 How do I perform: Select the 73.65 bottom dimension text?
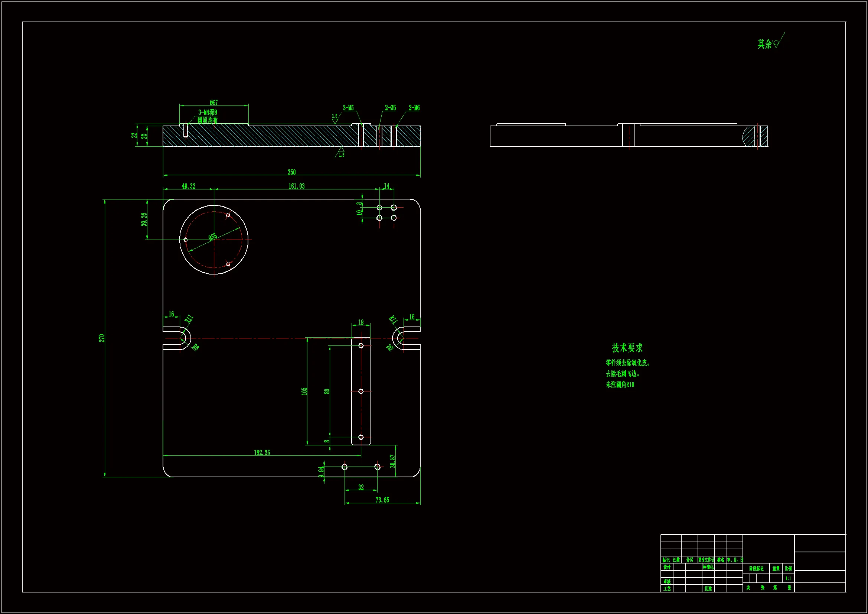[x=382, y=500]
